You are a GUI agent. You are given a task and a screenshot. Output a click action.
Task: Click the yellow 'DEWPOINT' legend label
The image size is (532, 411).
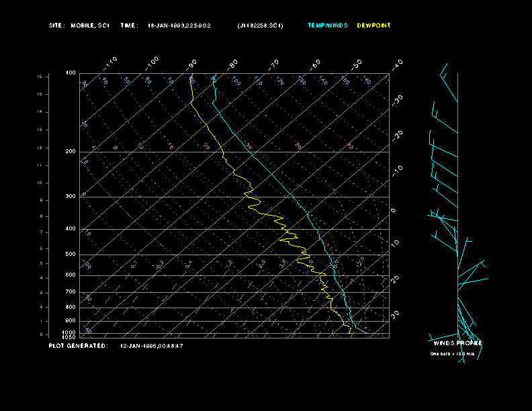[x=373, y=26]
